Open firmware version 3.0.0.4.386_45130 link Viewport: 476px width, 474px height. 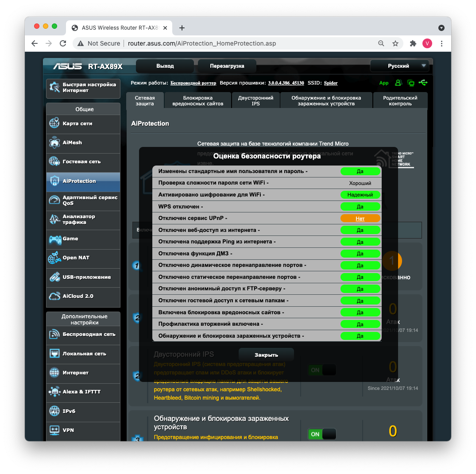[286, 83]
